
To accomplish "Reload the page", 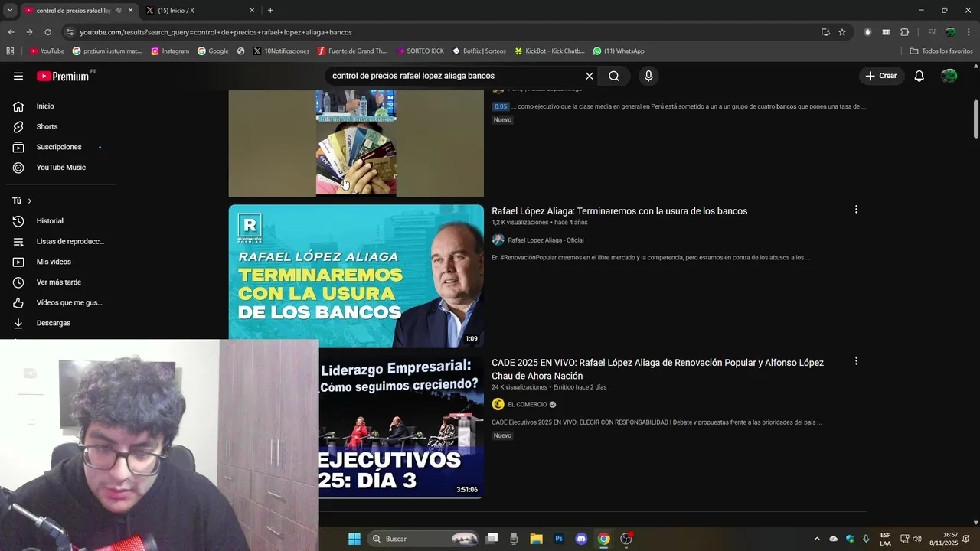I will click(x=47, y=32).
